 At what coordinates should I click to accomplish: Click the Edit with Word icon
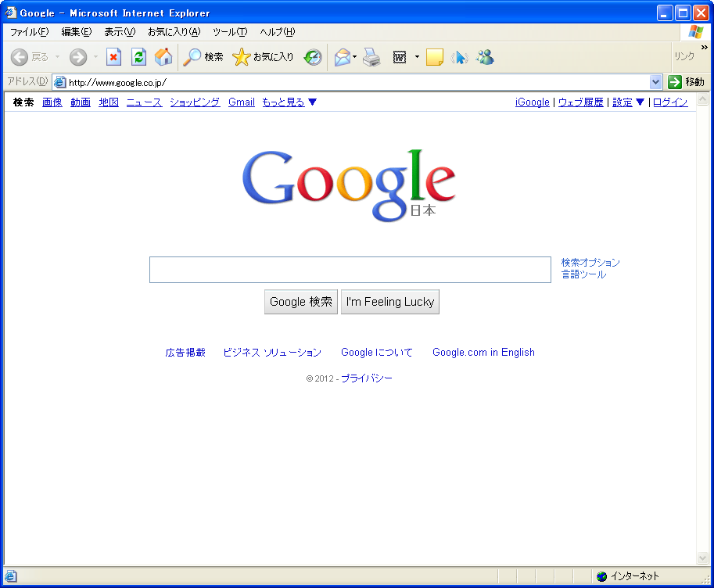click(400, 57)
